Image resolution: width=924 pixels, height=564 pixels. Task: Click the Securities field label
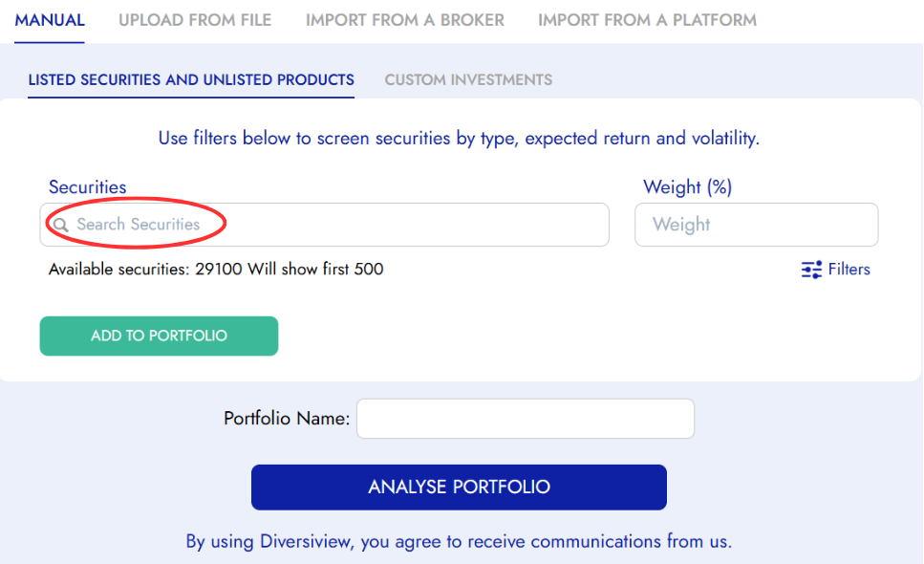pyautogui.click(x=87, y=187)
